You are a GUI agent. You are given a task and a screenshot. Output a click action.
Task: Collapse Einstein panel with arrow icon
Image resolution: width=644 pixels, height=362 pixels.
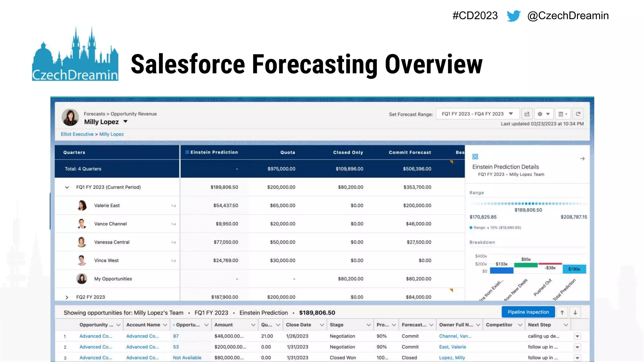pyautogui.click(x=582, y=159)
